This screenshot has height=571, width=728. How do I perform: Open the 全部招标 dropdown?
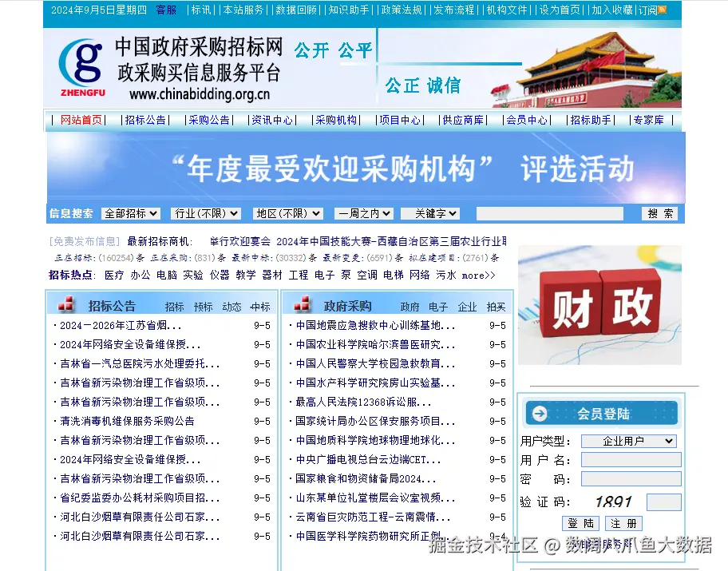click(x=131, y=213)
